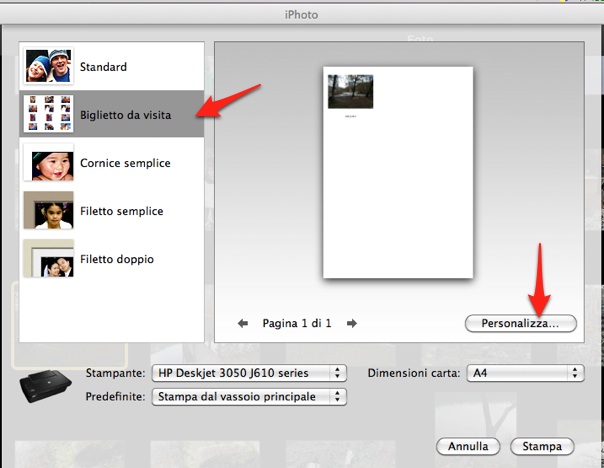The width and height of the screenshot is (604, 468).
Task: Click the Stampa print button
Action: (x=542, y=446)
